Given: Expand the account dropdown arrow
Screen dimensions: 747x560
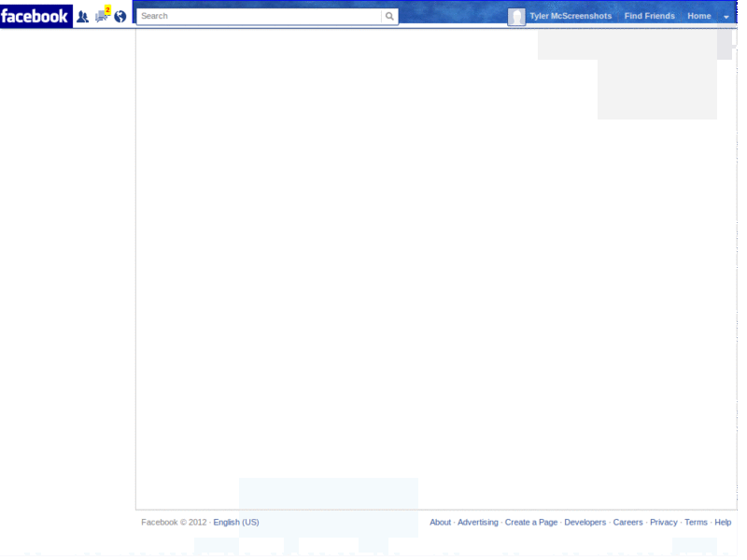Looking at the screenshot, I should pyautogui.click(x=726, y=17).
